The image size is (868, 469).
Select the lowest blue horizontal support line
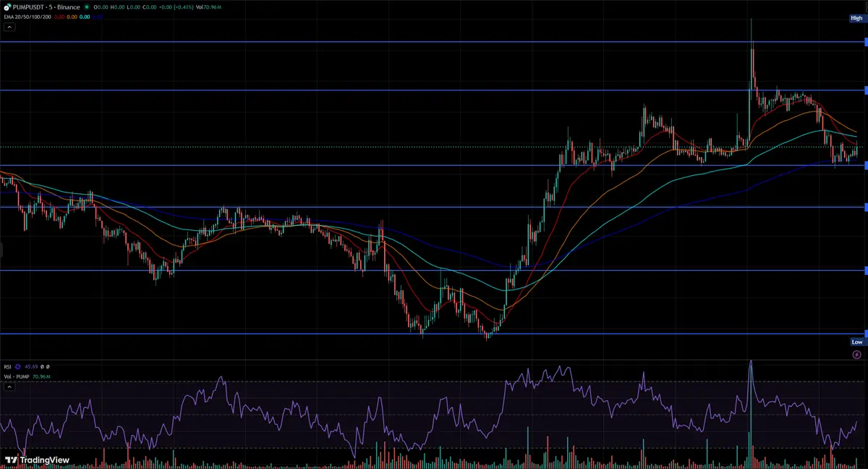(434, 334)
